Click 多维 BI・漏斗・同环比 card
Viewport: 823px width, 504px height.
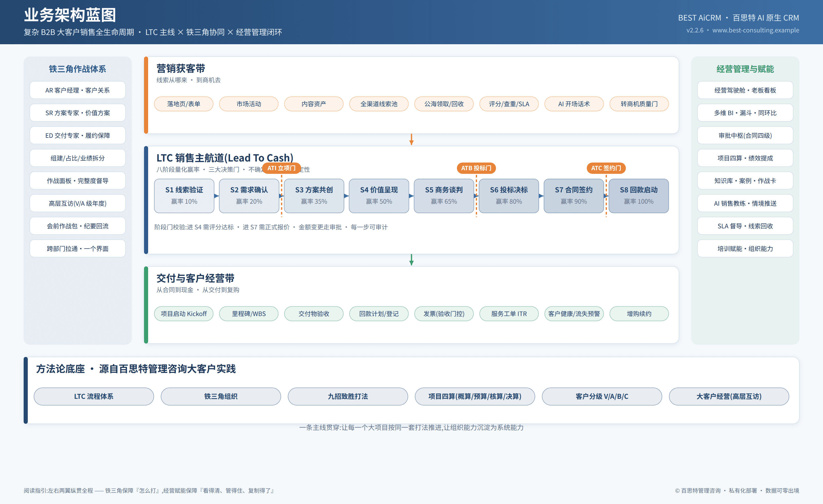tap(745, 113)
